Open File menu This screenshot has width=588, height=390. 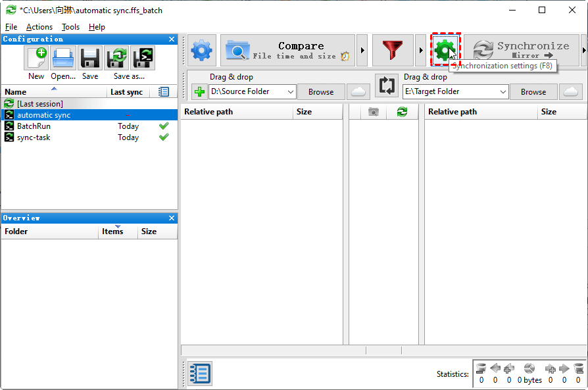pyautogui.click(x=11, y=27)
